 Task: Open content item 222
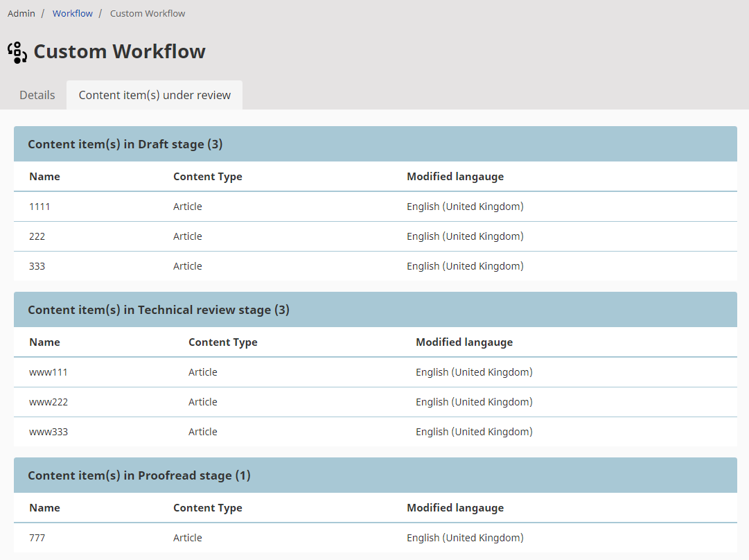coord(37,236)
